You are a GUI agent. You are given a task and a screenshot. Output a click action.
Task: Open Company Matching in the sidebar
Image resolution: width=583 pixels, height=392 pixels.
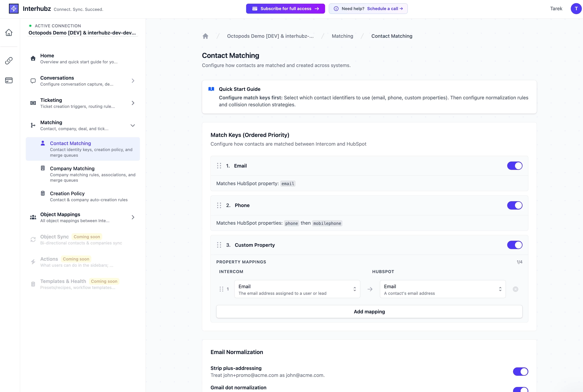(x=72, y=168)
